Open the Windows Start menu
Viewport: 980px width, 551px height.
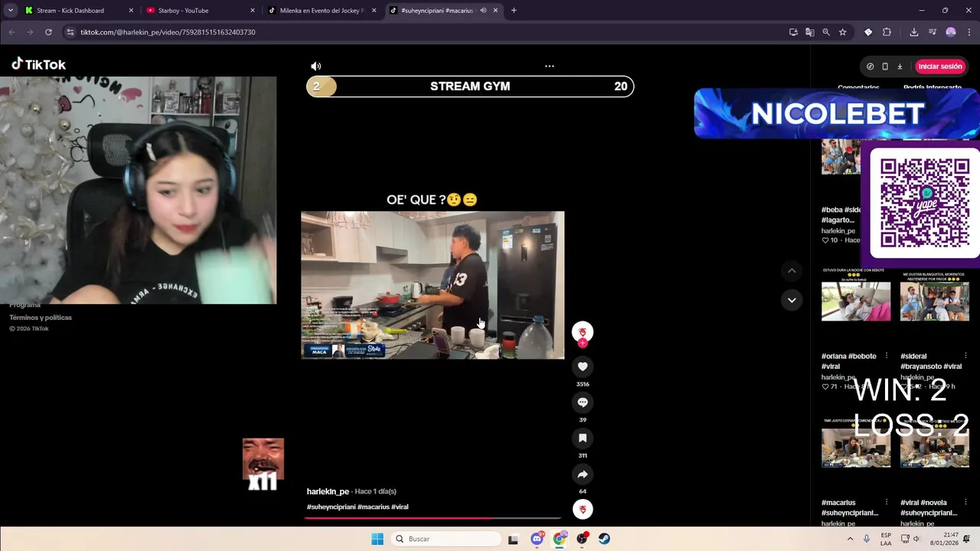(x=377, y=539)
